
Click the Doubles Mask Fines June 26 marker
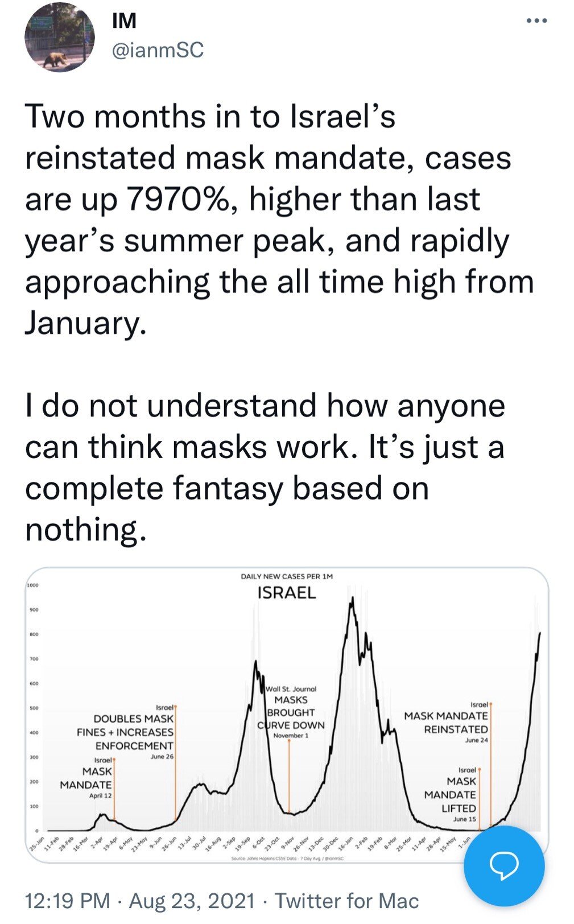126,732
